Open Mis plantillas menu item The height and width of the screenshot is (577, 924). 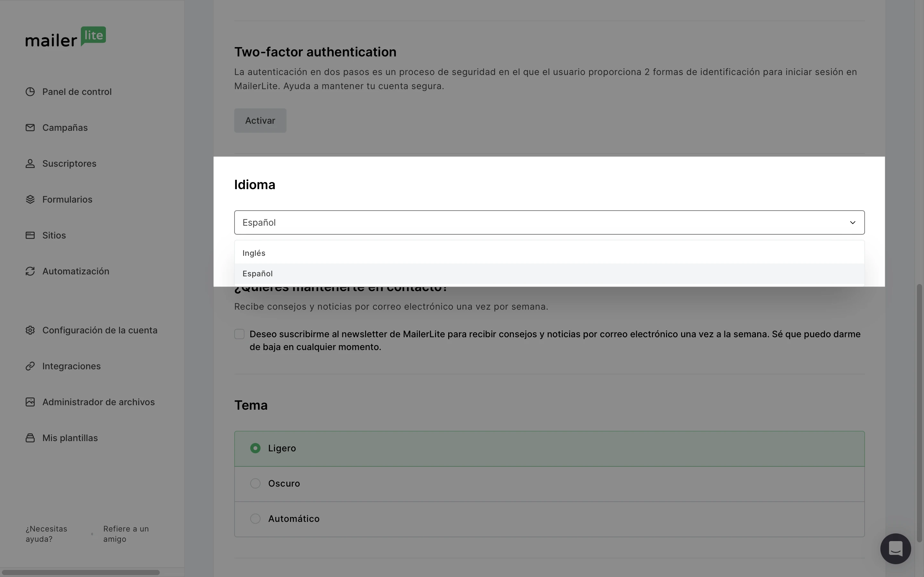pyautogui.click(x=70, y=438)
